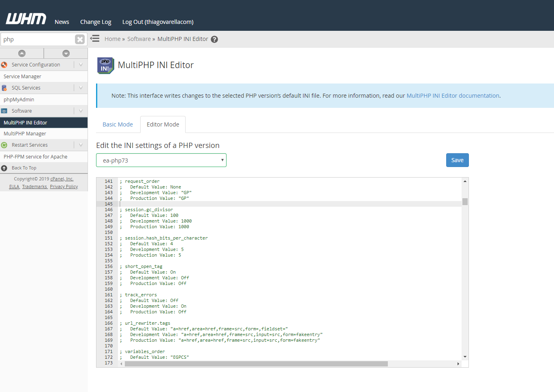Screen dimensions: 554x392
Task: Open the Trademarks link
Action: (x=34, y=186)
